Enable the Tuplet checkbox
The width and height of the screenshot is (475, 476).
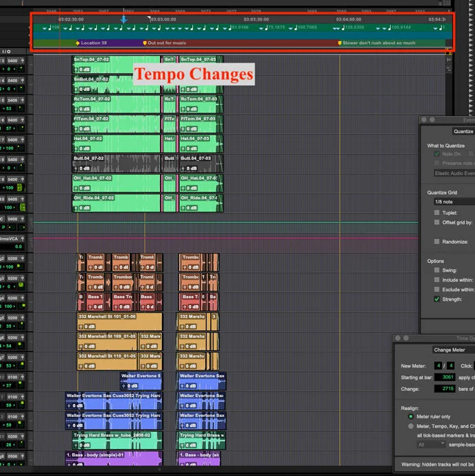437,212
